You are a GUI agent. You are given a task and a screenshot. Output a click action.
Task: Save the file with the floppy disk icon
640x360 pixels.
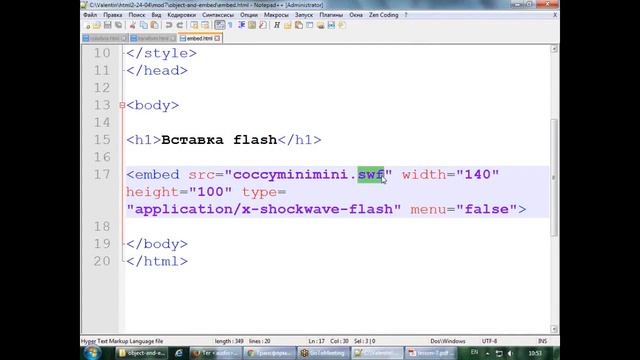[107, 25]
